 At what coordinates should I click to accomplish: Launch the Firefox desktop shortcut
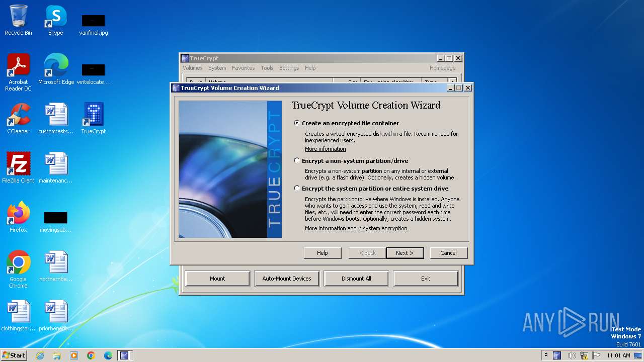(18, 217)
